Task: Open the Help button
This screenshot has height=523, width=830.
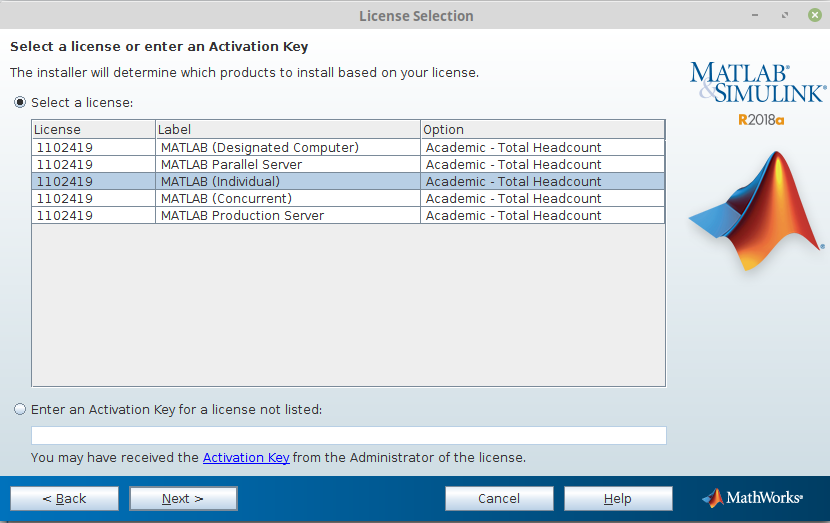Action: (618, 499)
